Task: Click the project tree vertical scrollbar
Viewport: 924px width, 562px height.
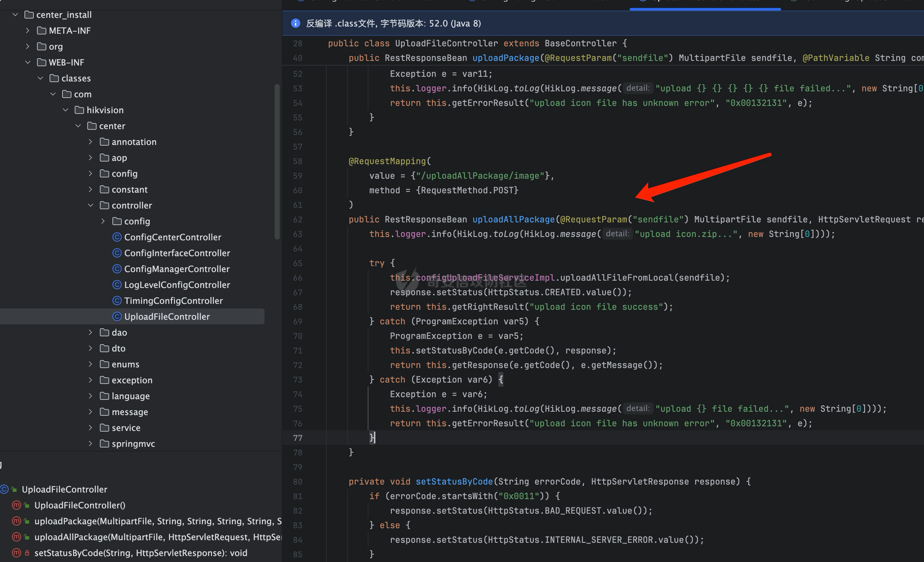Action: point(277,162)
